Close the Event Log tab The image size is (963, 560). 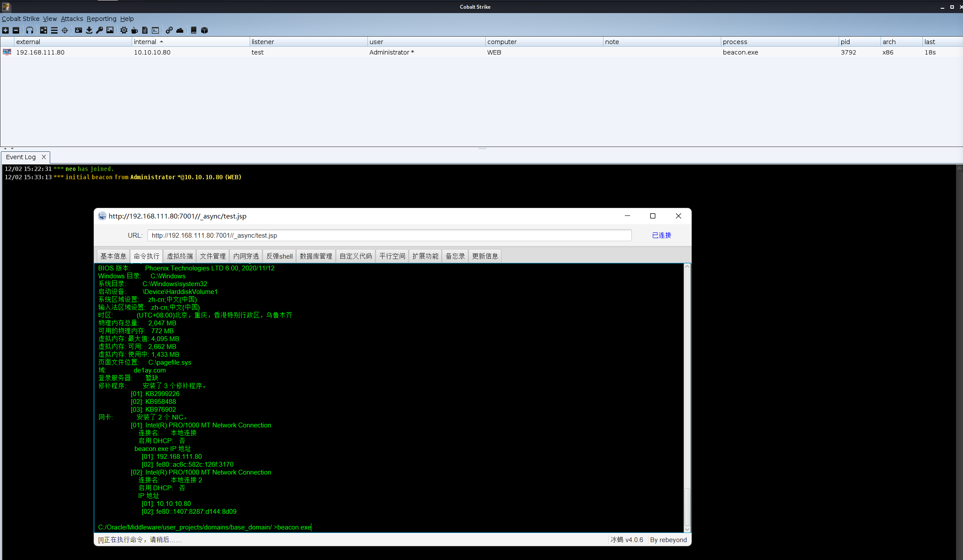tap(44, 157)
